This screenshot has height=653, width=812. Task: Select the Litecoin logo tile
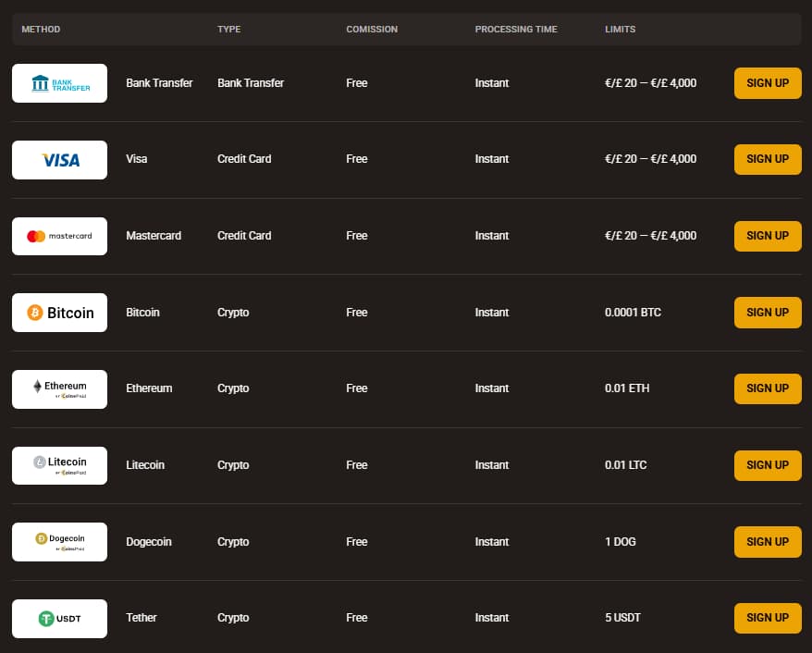(59, 465)
